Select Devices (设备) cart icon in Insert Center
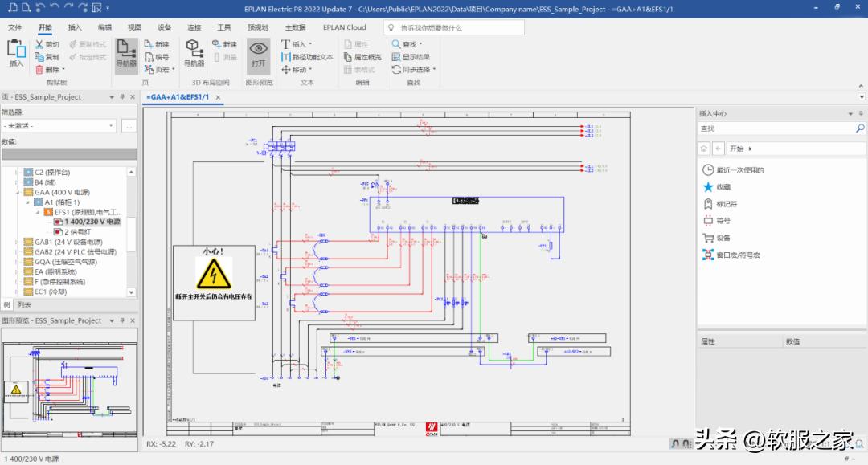868x465 pixels. [x=708, y=238]
